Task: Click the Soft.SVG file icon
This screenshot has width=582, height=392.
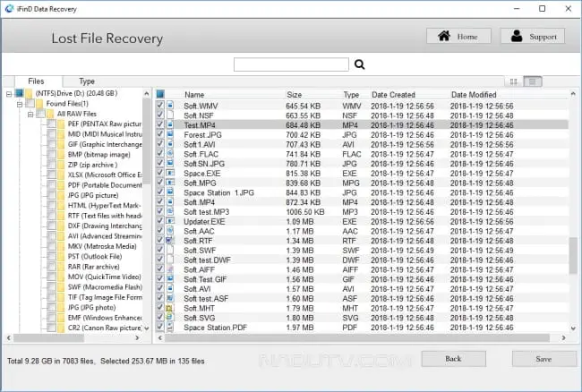Action: coord(169,318)
